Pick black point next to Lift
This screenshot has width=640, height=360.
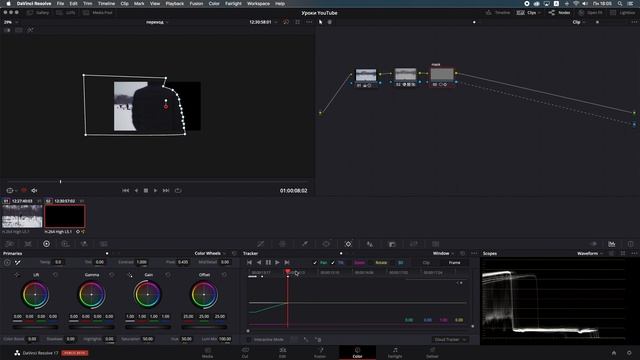pos(17,275)
